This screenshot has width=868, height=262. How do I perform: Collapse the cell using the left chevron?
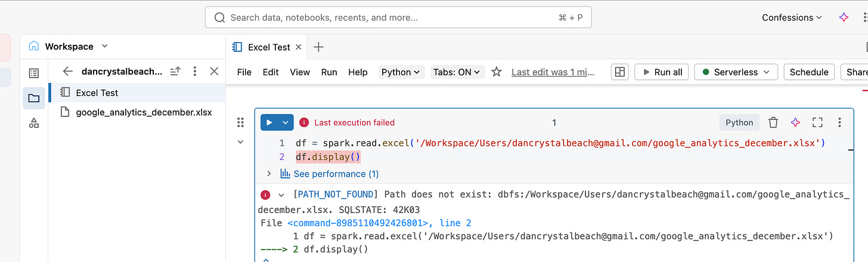[240, 142]
